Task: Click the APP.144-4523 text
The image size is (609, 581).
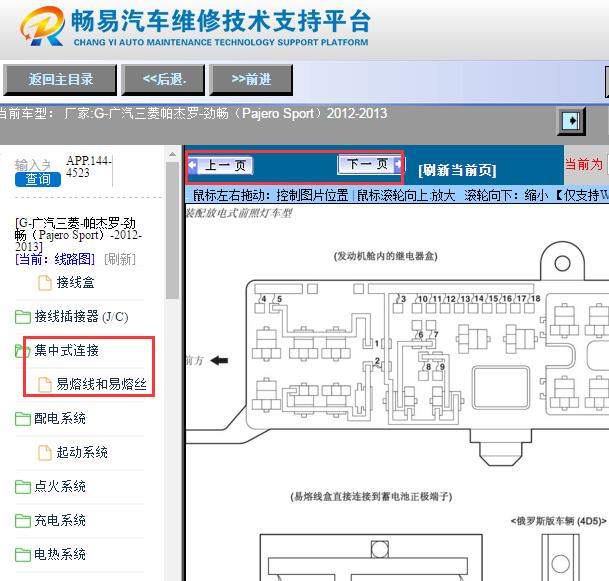Action: point(89,166)
